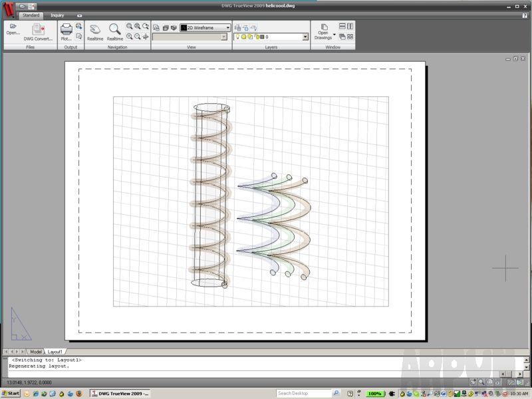
Task: Toggle layer lightbulb on/off icon
Action: pyautogui.click(x=237, y=37)
